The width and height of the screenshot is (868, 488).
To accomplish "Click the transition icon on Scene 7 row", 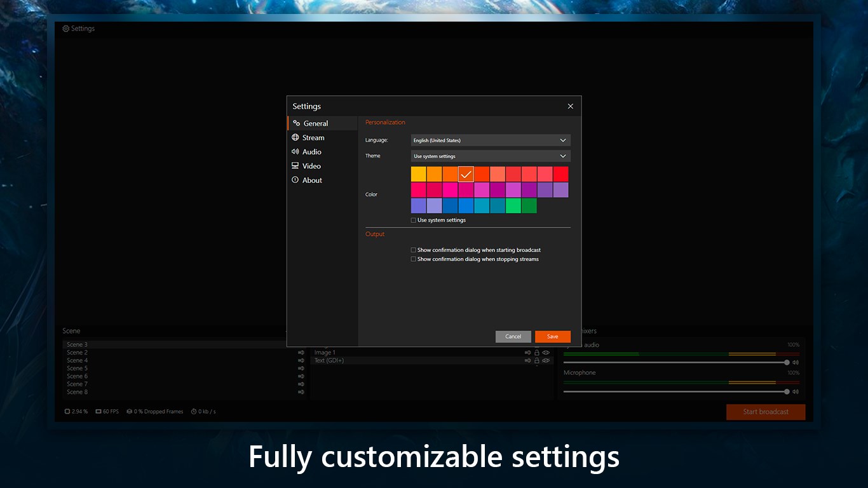I will tap(301, 384).
